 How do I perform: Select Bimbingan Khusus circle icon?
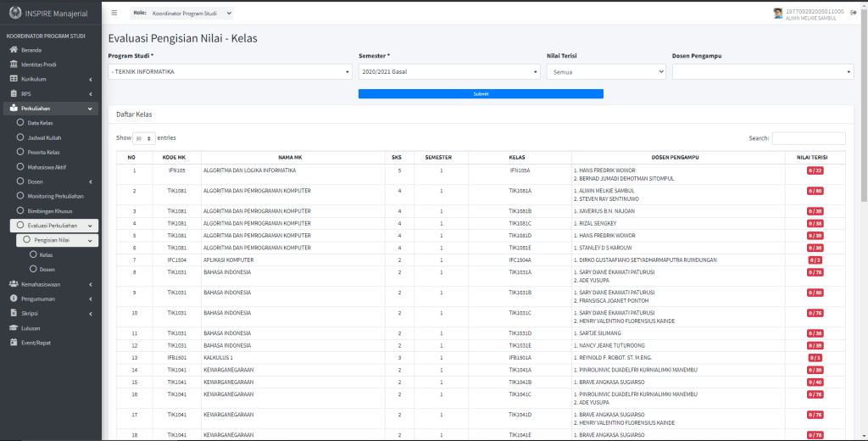(20, 210)
